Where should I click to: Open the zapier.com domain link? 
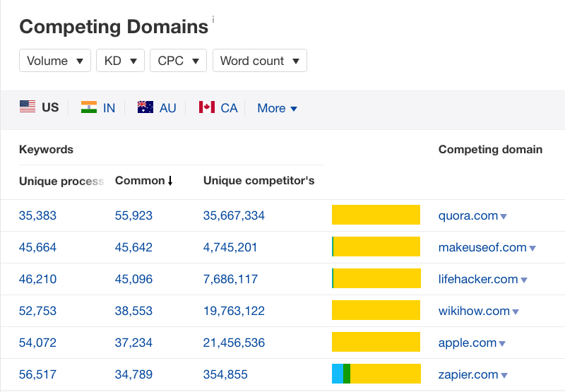468,374
